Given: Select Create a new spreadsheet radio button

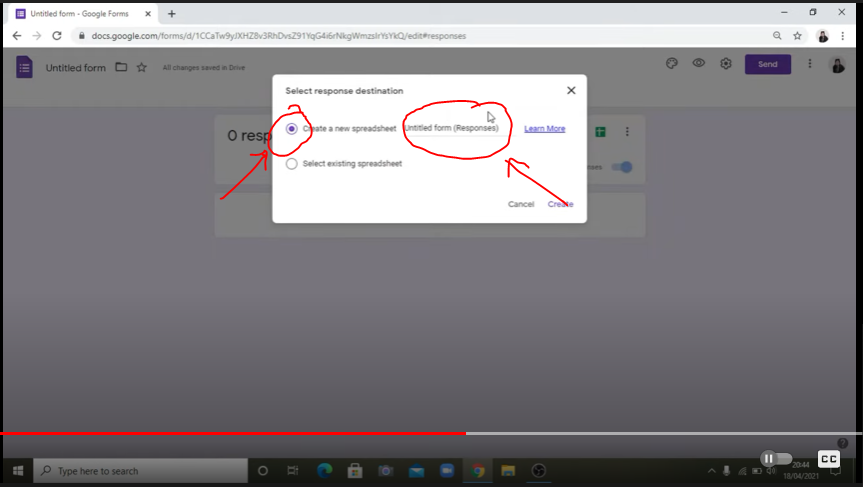Looking at the screenshot, I should [x=292, y=129].
